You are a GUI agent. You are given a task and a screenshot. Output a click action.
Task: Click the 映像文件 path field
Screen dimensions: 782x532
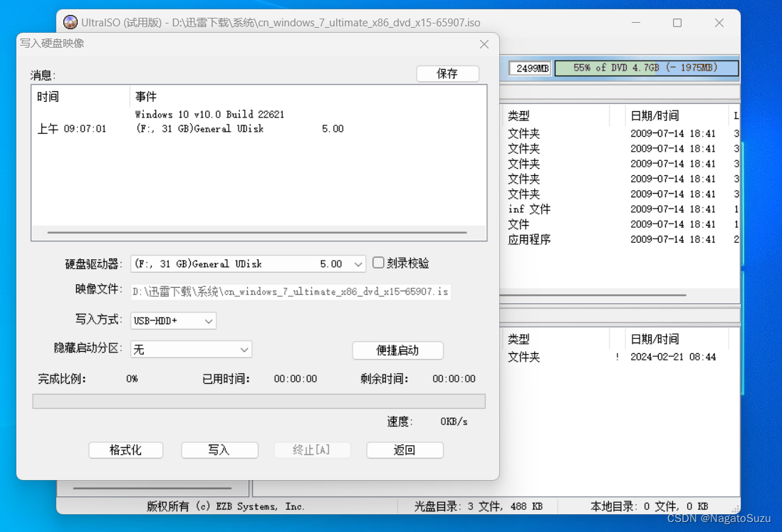pyautogui.click(x=291, y=292)
